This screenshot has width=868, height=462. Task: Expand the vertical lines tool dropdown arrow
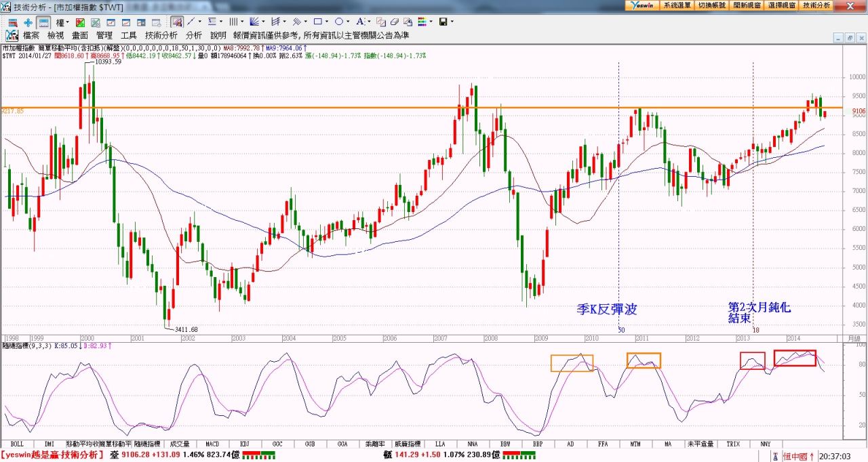(242, 22)
